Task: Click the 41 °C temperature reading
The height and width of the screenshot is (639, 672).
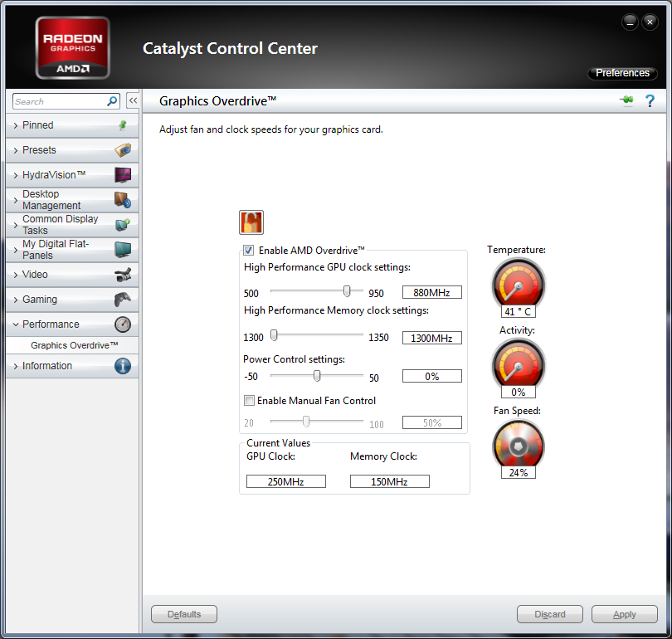Action: point(519,311)
